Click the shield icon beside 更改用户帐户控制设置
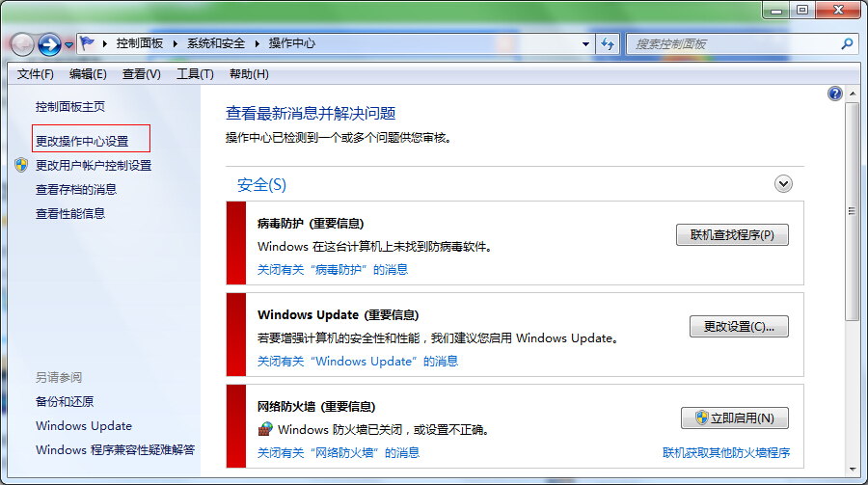This screenshot has height=485, width=868. pos(21,165)
